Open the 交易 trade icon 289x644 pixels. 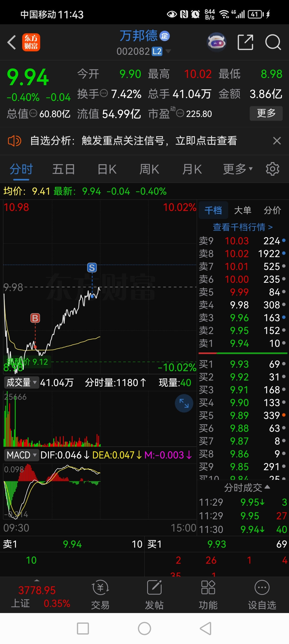tap(100, 595)
